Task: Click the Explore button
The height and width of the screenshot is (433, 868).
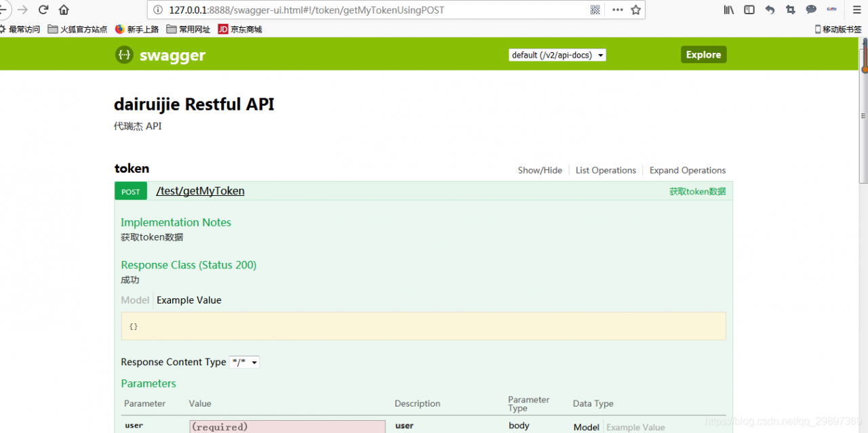Action: (x=703, y=55)
